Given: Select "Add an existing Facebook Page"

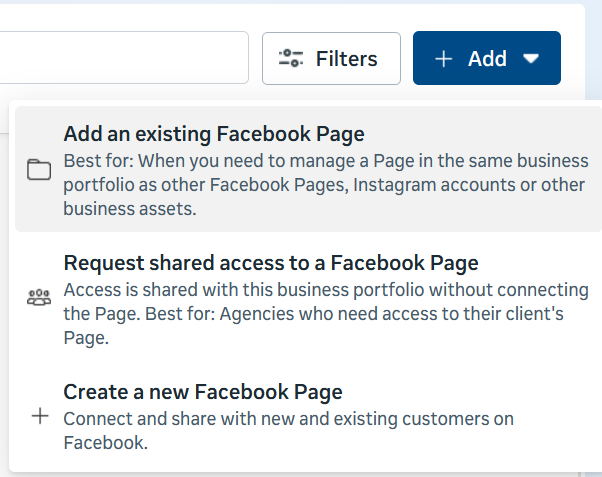Looking at the screenshot, I should (214, 134).
